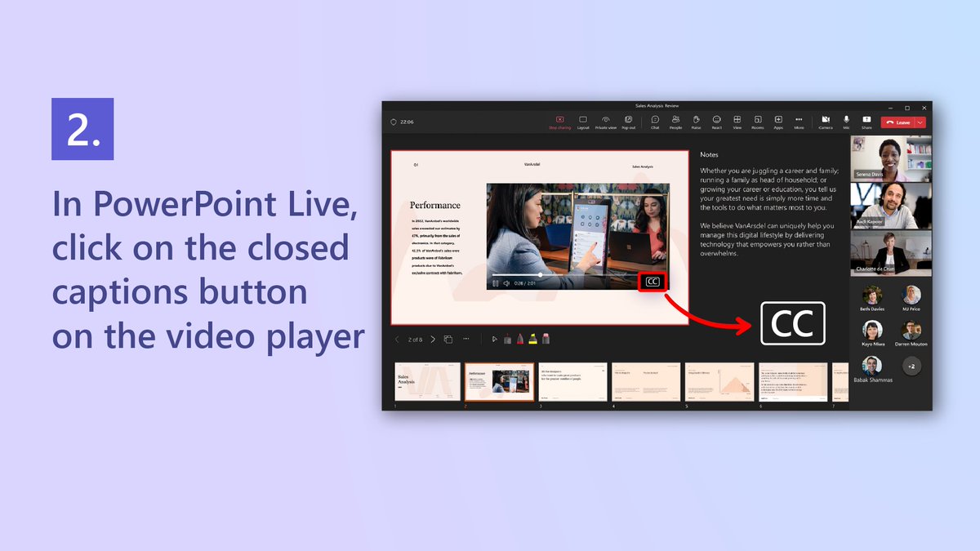Mute the video player volume
Screen dimensions: 980x551
coord(506,283)
